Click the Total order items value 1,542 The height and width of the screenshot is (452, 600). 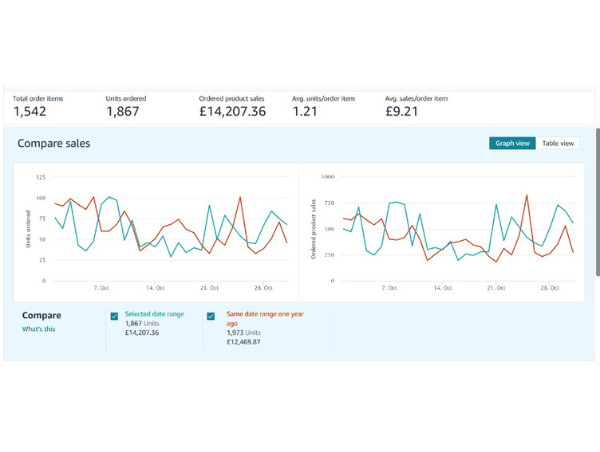(30, 112)
